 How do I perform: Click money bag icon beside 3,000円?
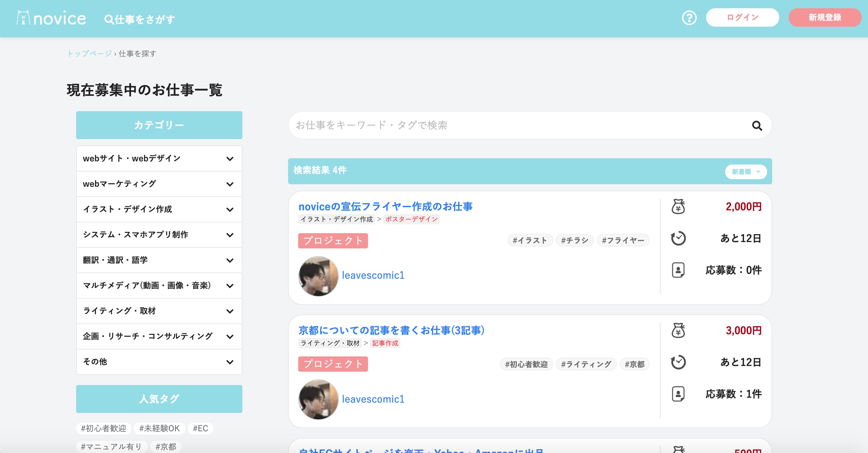678,330
